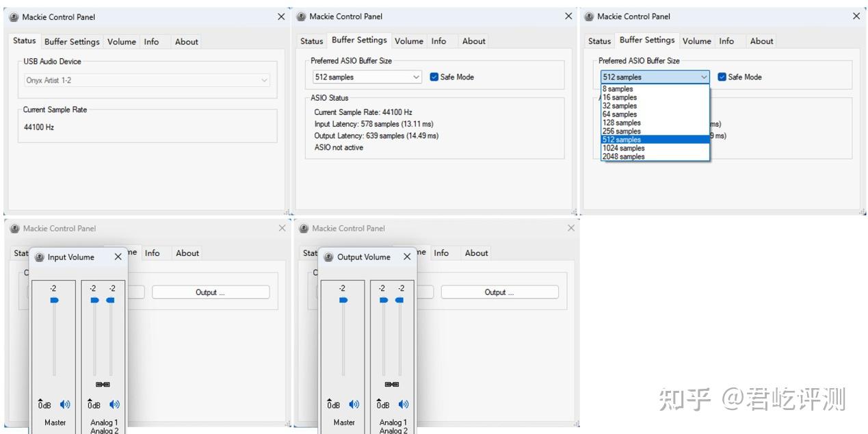Open Volume tab in the ASIO Status window
Screen dimensions: 868x434
(x=409, y=41)
